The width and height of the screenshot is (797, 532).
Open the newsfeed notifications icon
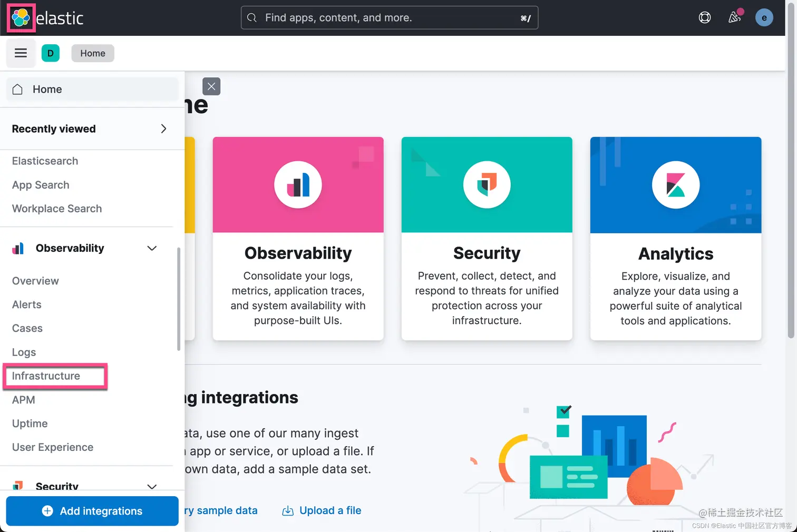pyautogui.click(x=735, y=17)
